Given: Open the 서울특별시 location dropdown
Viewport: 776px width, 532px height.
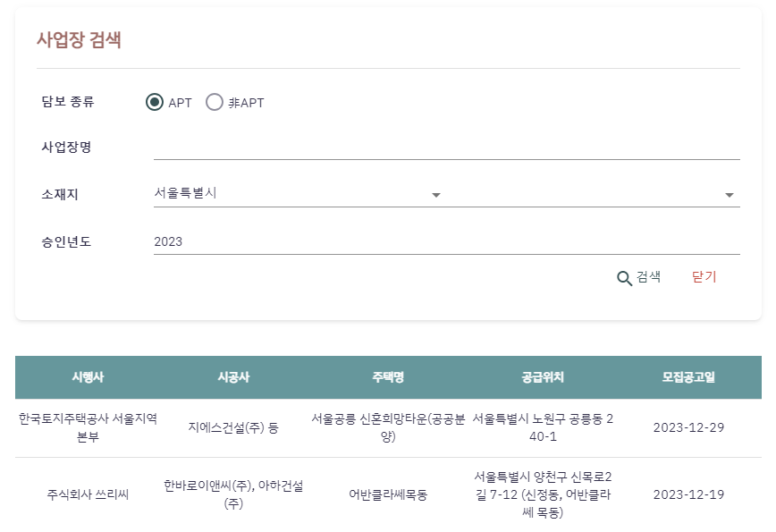Looking at the screenshot, I should pyautogui.click(x=298, y=193).
